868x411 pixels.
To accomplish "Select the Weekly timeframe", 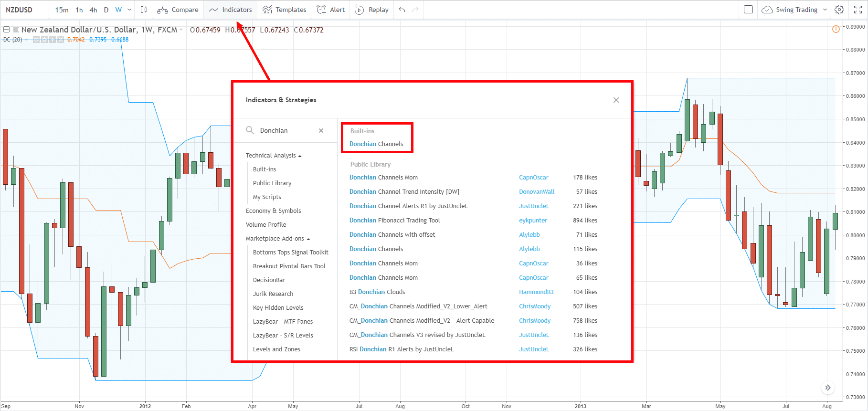I will [x=118, y=10].
